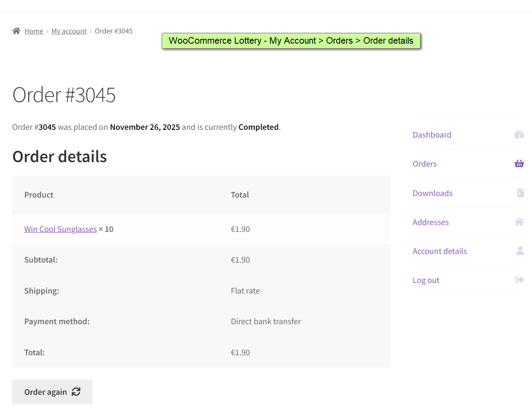The height and width of the screenshot is (414, 532).
Task: Open the Win Cool Sunglasses product link
Action: point(60,229)
